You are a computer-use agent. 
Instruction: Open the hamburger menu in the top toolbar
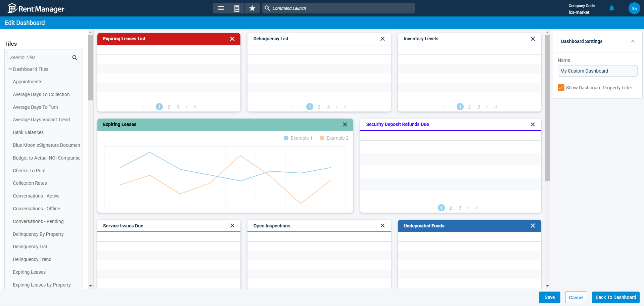tap(221, 8)
